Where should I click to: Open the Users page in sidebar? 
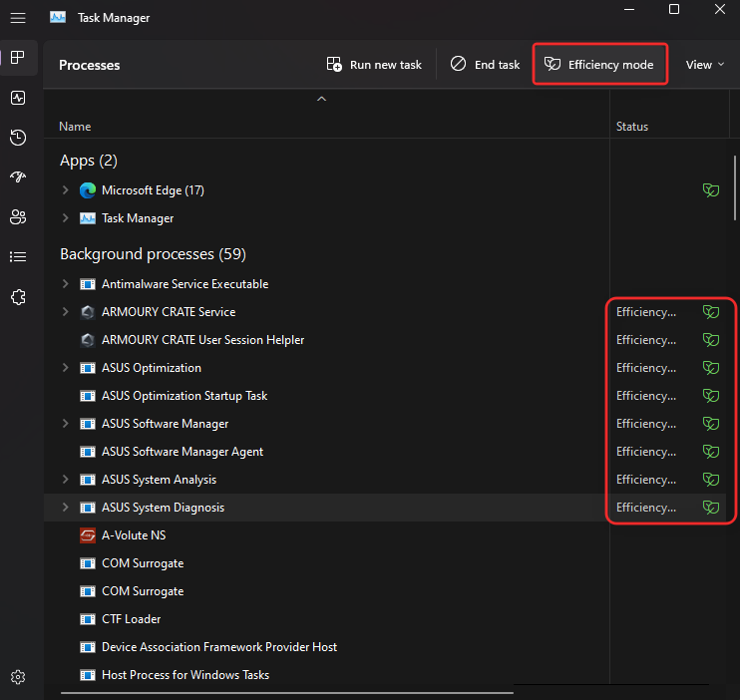[17, 216]
